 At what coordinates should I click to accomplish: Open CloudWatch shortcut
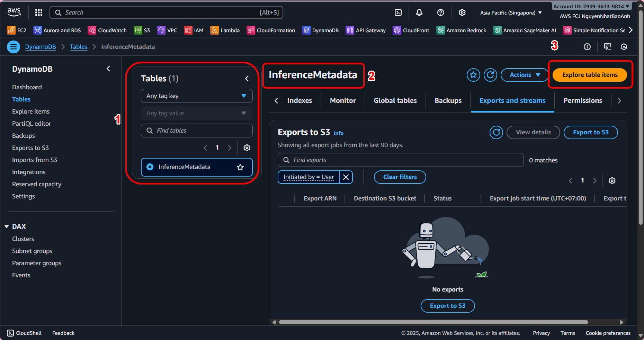(107, 30)
